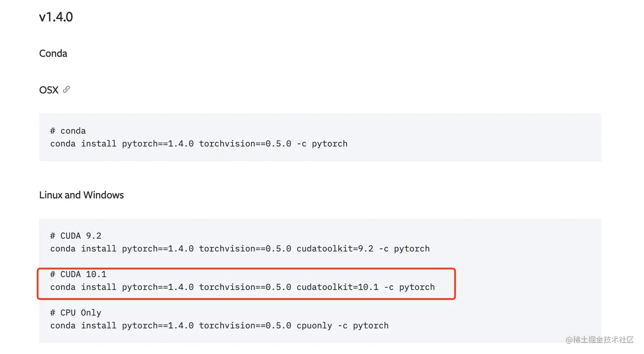Click pytorch==1.4.0 in the CUDA 9.2 command
Viewport: 644px width, 354px height.
[x=158, y=249]
